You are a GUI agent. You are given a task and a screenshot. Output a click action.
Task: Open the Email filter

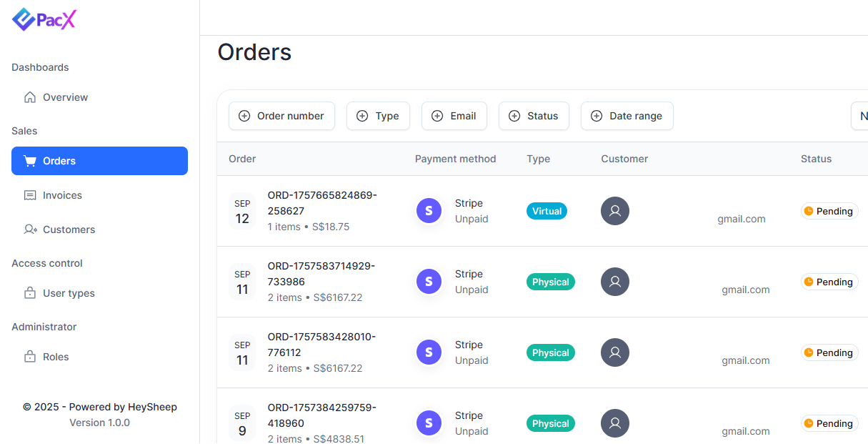tap(454, 116)
